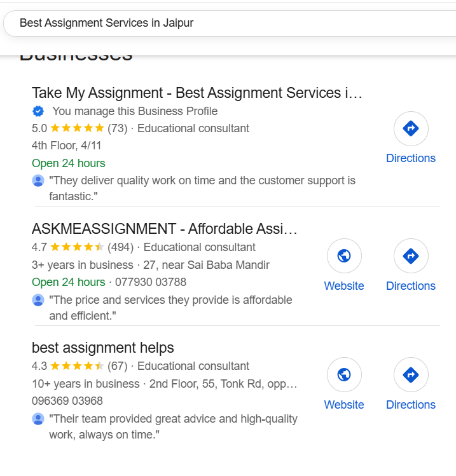The height and width of the screenshot is (476, 456).
Task: Click Website text link for ASKMEASSIGNMENT
Action: coord(344,286)
